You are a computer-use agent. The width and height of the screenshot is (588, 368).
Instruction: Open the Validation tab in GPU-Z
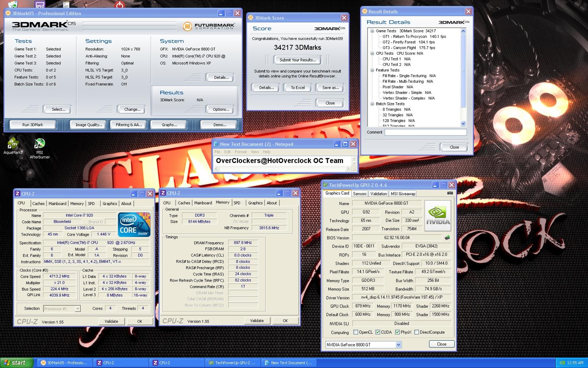click(379, 194)
